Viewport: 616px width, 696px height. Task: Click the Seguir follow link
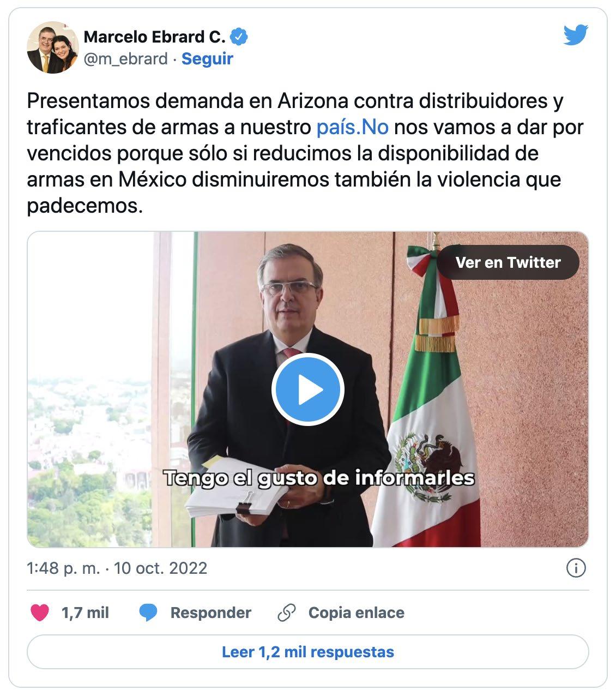click(x=207, y=58)
